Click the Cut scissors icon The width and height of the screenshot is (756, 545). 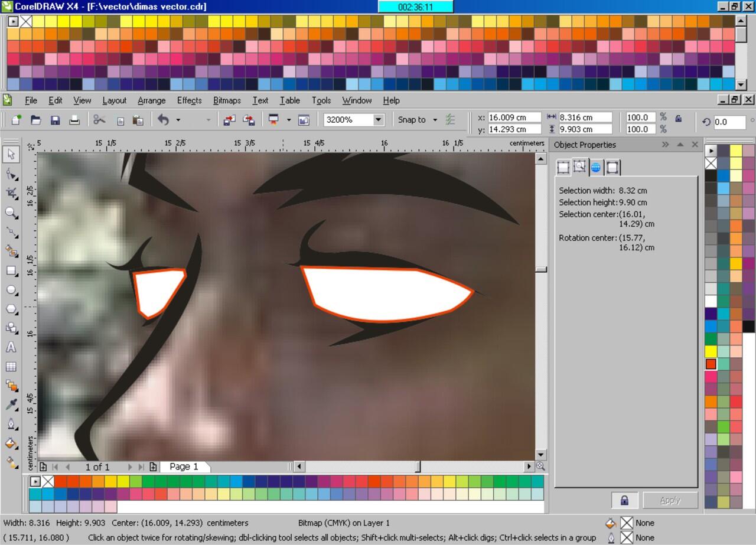pyautogui.click(x=99, y=120)
